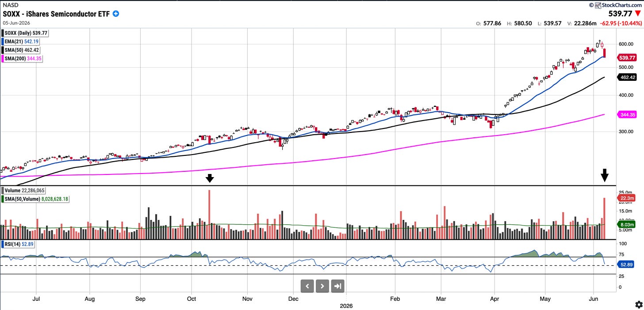Click the SMA(50,Volume) legend label

coord(36,199)
